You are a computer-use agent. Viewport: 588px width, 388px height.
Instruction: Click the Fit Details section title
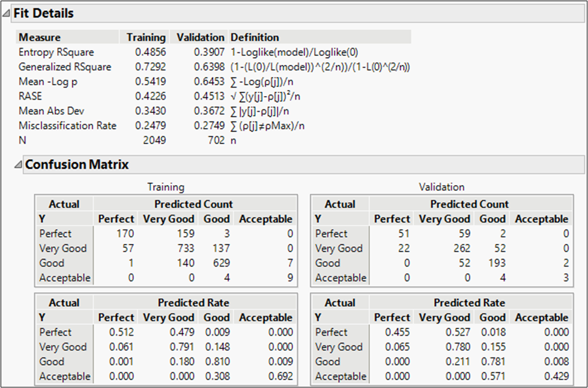[x=43, y=12]
